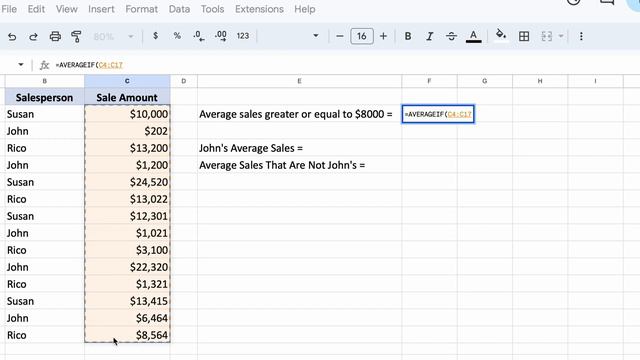
Task: Open the fill color bucket
Action: click(x=501, y=36)
